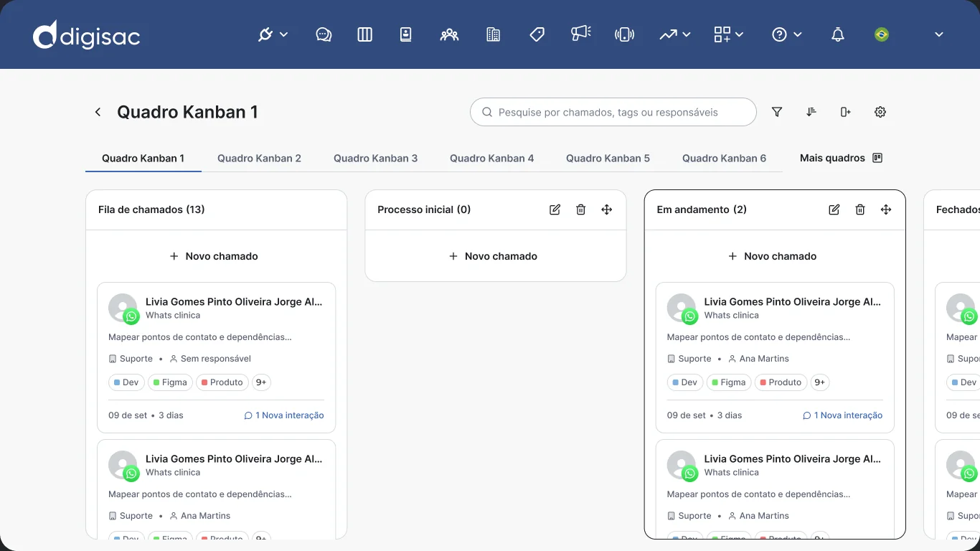Open the sort order icon
The height and width of the screenshot is (551, 980).
point(811,112)
